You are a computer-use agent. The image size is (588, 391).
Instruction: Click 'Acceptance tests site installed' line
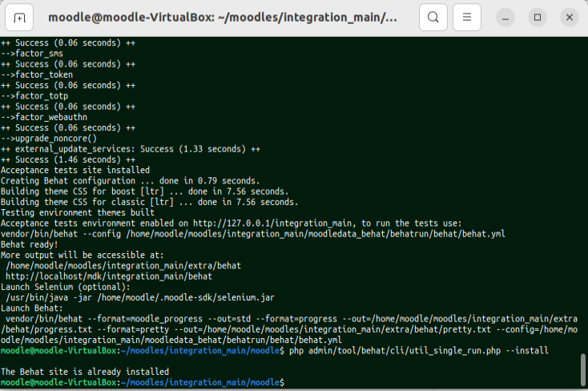click(x=75, y=171)
